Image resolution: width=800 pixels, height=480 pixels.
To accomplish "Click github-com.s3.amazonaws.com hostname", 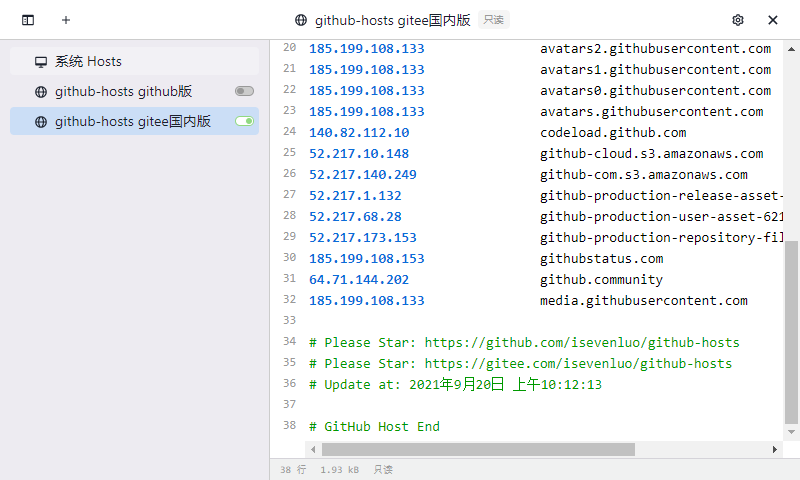I will click(644, 174).
